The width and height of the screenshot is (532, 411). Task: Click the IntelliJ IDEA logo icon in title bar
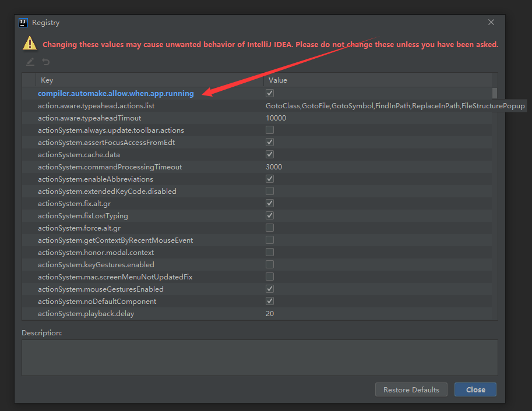point(23,23)
